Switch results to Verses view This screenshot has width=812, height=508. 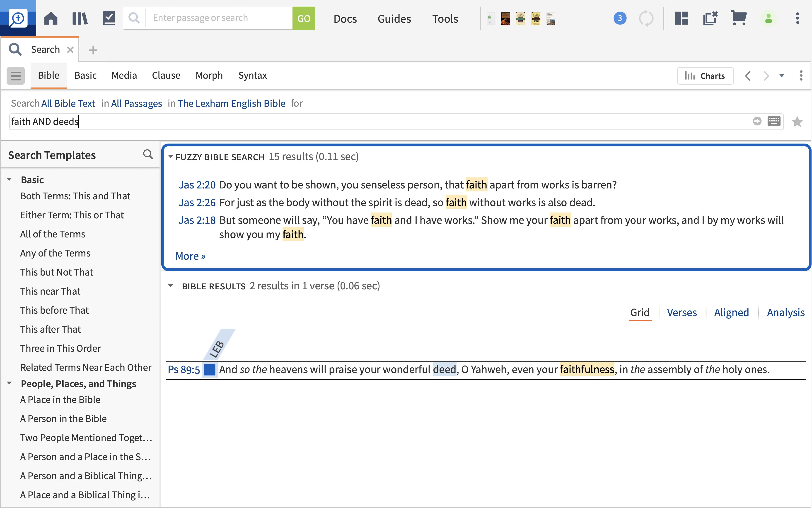[682, 313]
